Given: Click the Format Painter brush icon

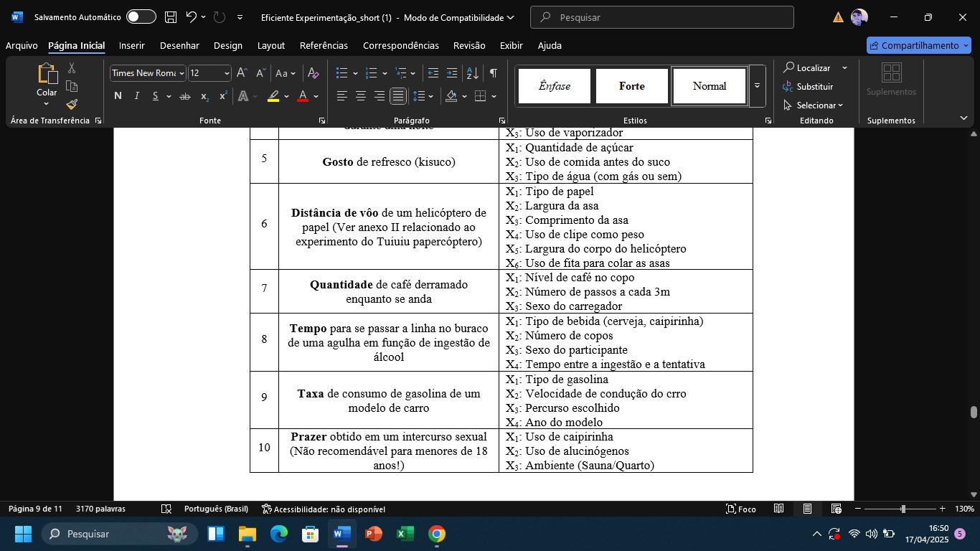Looking at the screenshot, I should click(x=72, y=105).
